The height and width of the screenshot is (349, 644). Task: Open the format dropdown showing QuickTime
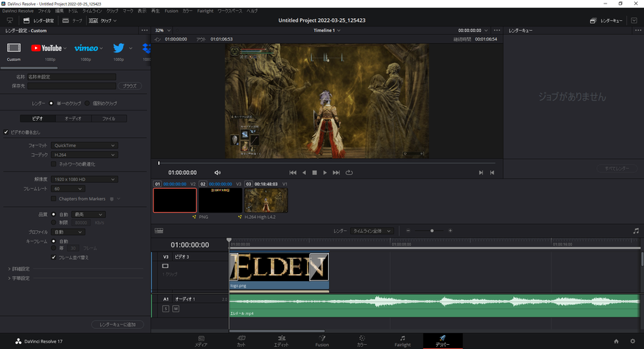(x=84, y=145)
